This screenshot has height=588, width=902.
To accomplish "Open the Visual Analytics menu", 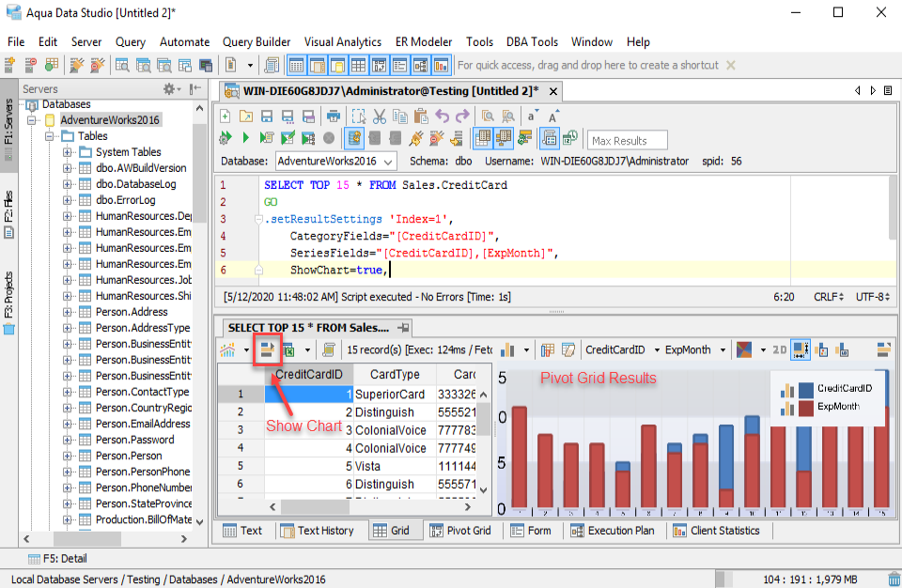I will [343, 42].
